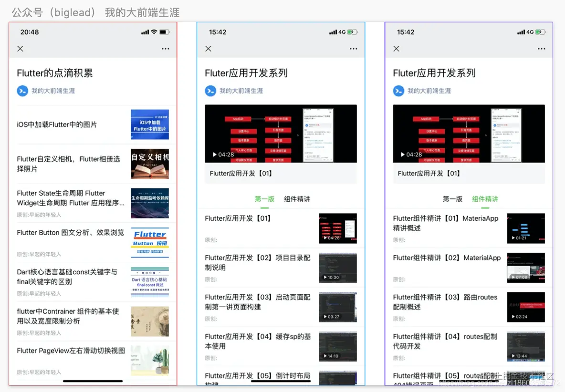Click the 生命周期监听依赖库 article thumbnail
This screenshot has height=392, width=565.
click(x=149, y=203)
